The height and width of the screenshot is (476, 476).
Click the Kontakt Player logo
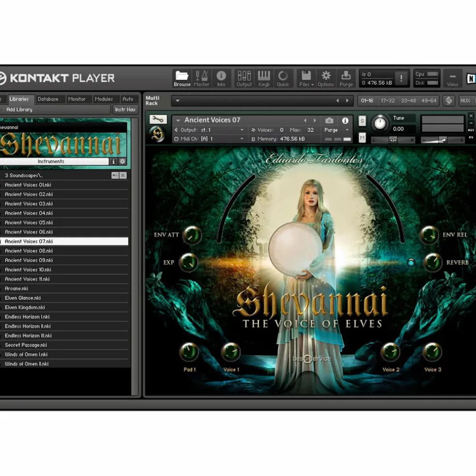pyautogui.click(x=58, y=78)
